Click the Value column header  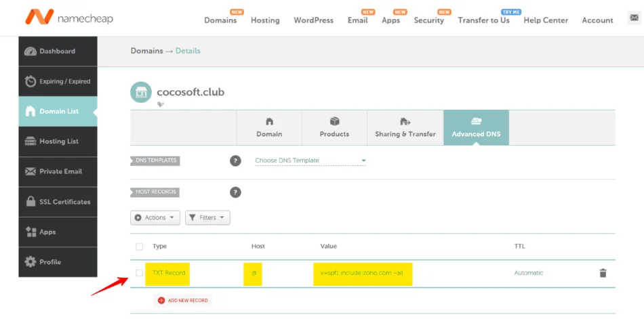coord(329,247)
